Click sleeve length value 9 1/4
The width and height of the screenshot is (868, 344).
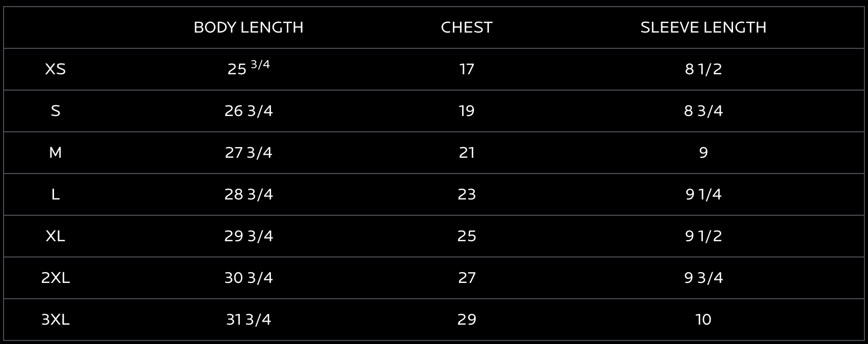pyautogui.click(x=703, y=194)
